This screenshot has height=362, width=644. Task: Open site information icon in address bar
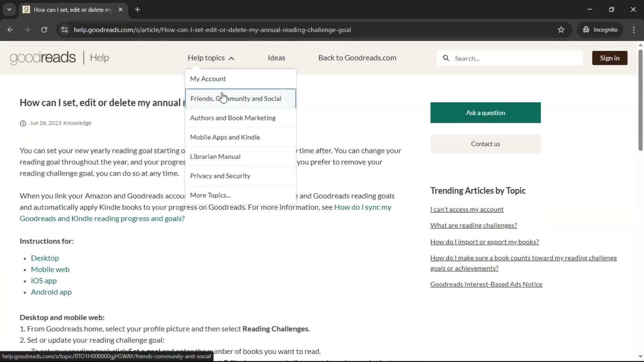click(64, 30)
